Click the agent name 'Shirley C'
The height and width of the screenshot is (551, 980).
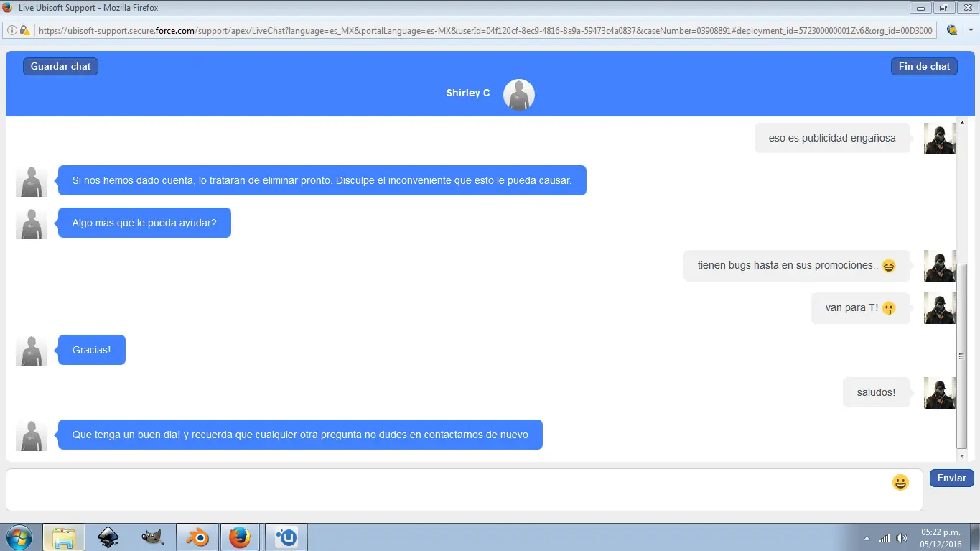[x=468, y=93]
